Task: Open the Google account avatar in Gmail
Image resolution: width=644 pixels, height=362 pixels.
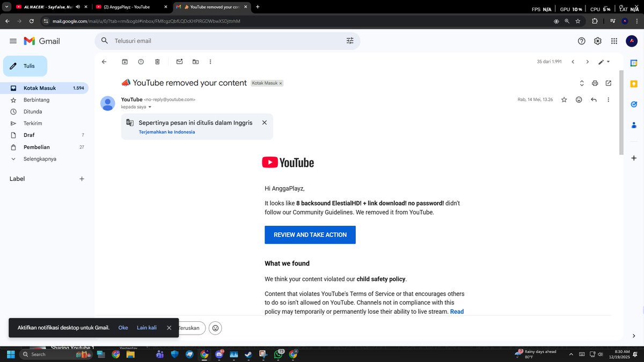Action: pos(632,41)
